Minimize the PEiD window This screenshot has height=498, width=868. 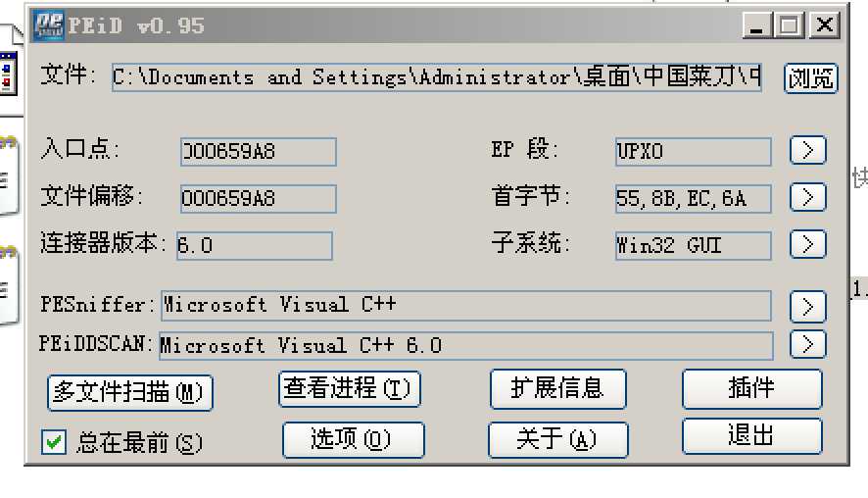(x=756, y=25)
